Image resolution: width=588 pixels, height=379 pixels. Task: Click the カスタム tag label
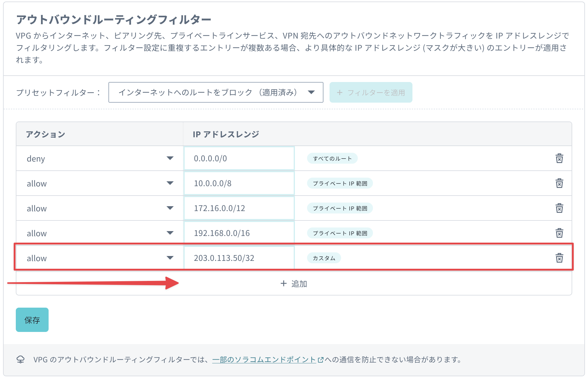[x=324, y=258]
